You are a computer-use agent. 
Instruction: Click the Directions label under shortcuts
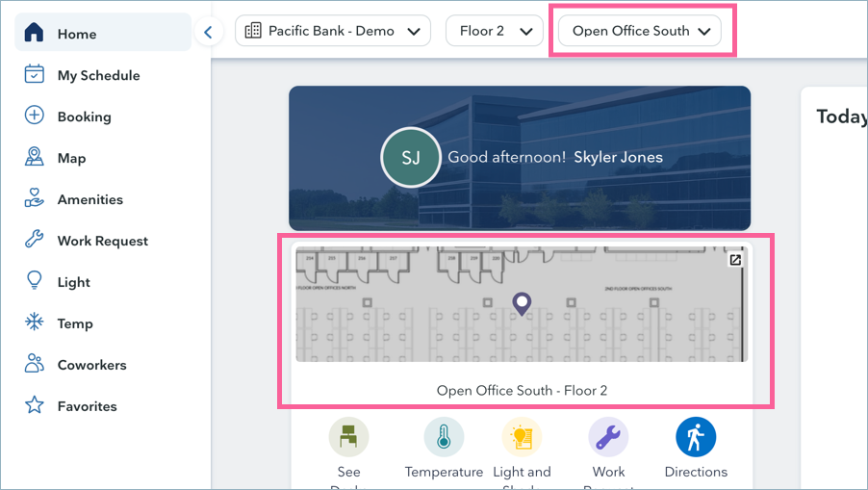(696, 472)
